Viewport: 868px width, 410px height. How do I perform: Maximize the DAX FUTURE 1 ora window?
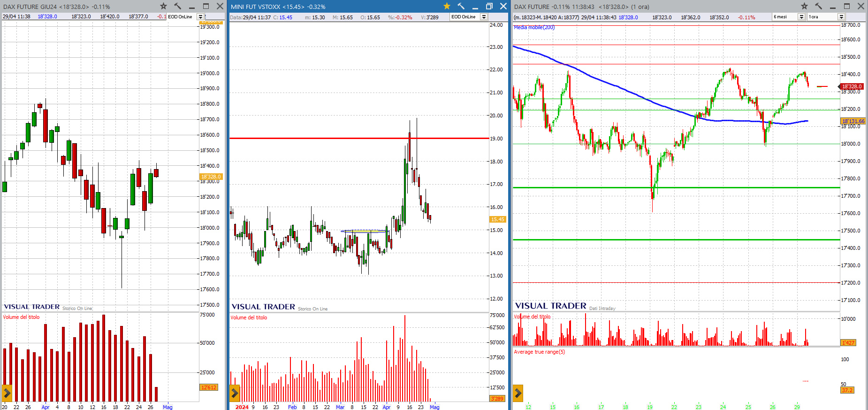[x=846, y=6]
